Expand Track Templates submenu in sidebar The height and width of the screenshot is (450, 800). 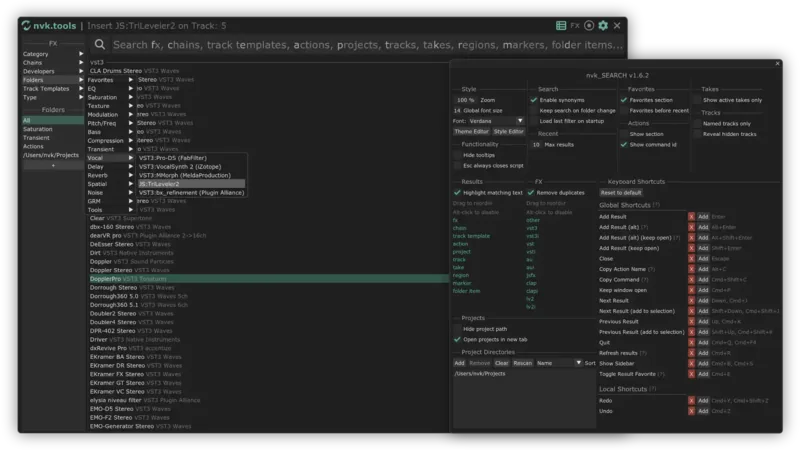coord(53,88)
